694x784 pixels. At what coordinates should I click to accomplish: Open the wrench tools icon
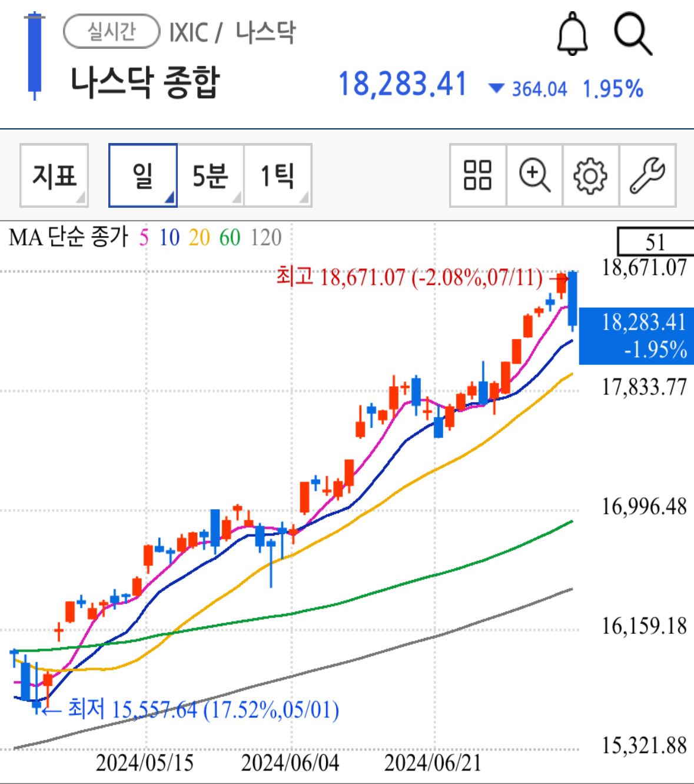click(647, 175)
